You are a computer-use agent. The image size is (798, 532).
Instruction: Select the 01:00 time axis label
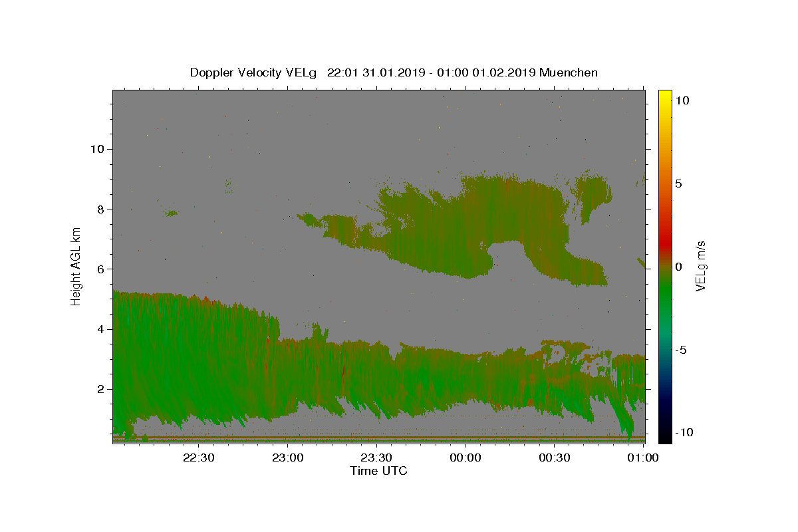pyautogui.click(x=643, y=458)
